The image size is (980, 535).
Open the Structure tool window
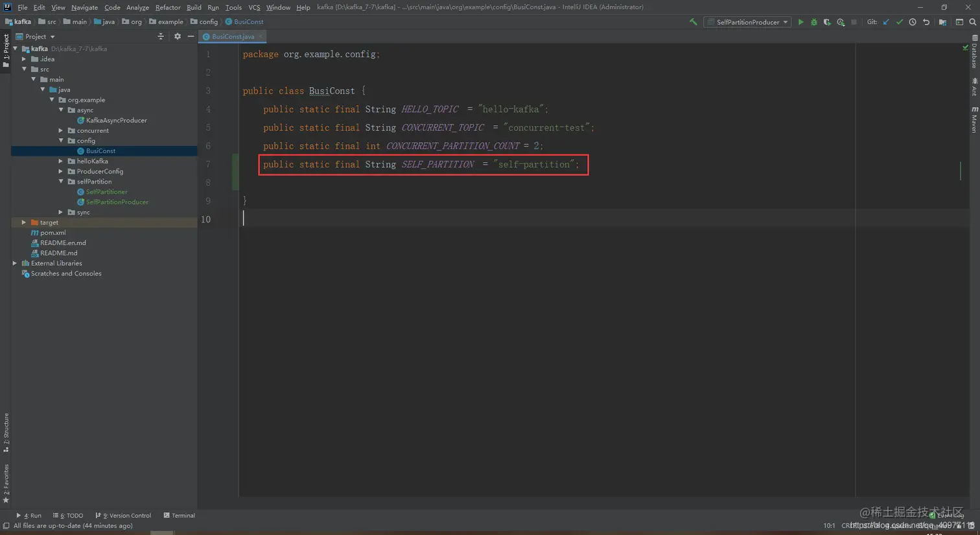tap(6, 433)
